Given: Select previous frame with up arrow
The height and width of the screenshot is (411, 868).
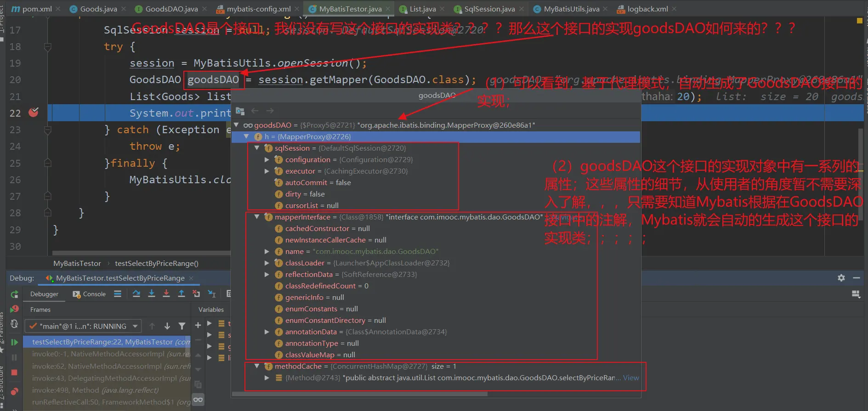Looking at the screenshot, I should pos(152,326).
